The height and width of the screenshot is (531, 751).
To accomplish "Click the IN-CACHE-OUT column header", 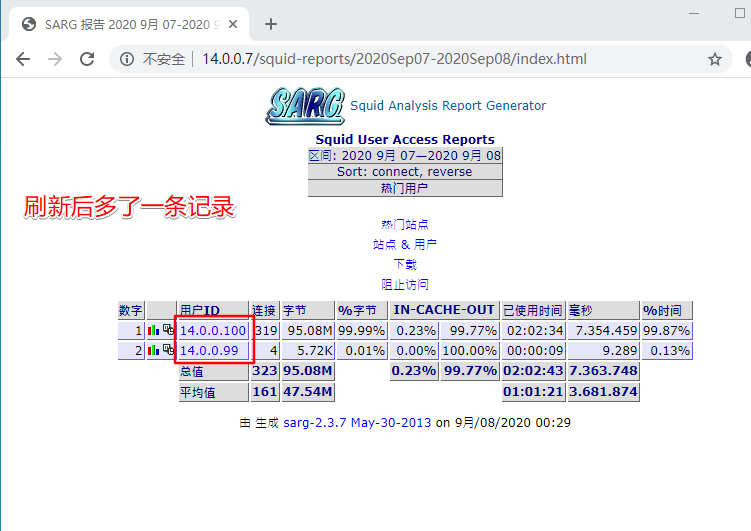I will pos(444,310).
